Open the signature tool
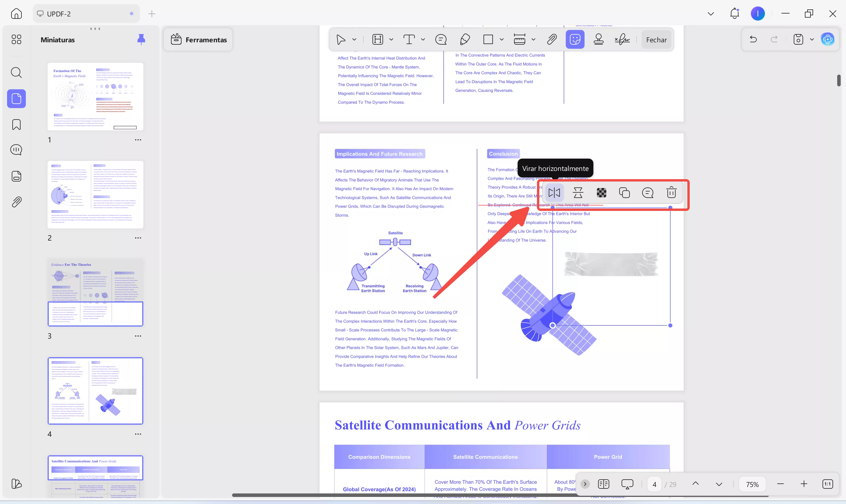Image resolution: width=846 pixels, height=504 pixels. [x=622, y=40]
